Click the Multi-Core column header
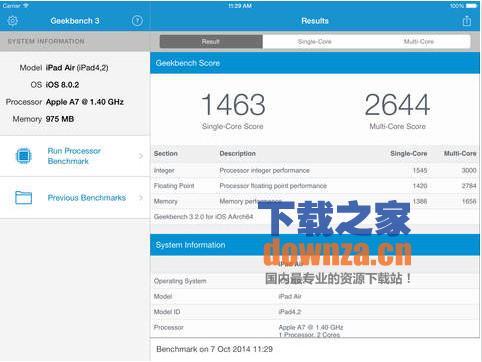The height and width of the screenshot is (362, 482). point(460,154)
